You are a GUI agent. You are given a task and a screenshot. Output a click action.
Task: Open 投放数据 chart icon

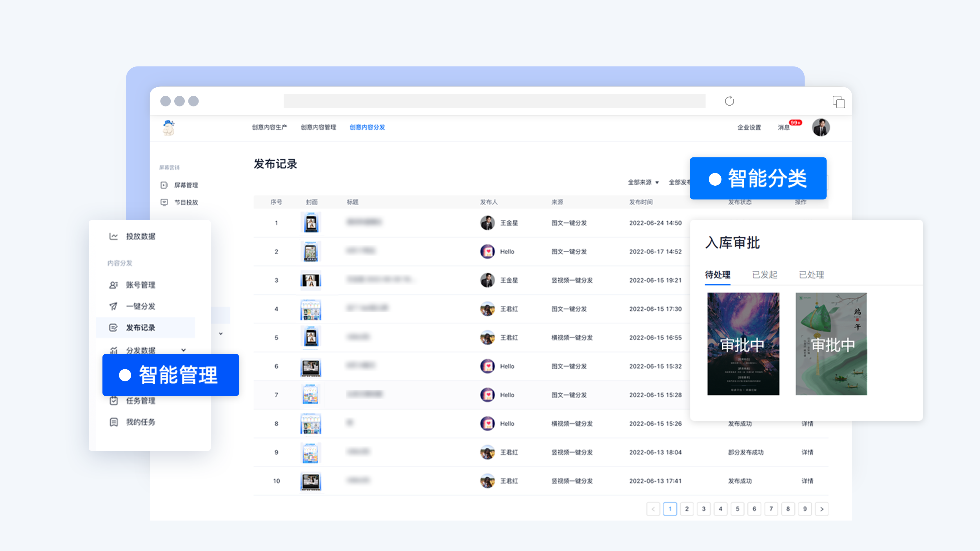click(x=113, y=236)
